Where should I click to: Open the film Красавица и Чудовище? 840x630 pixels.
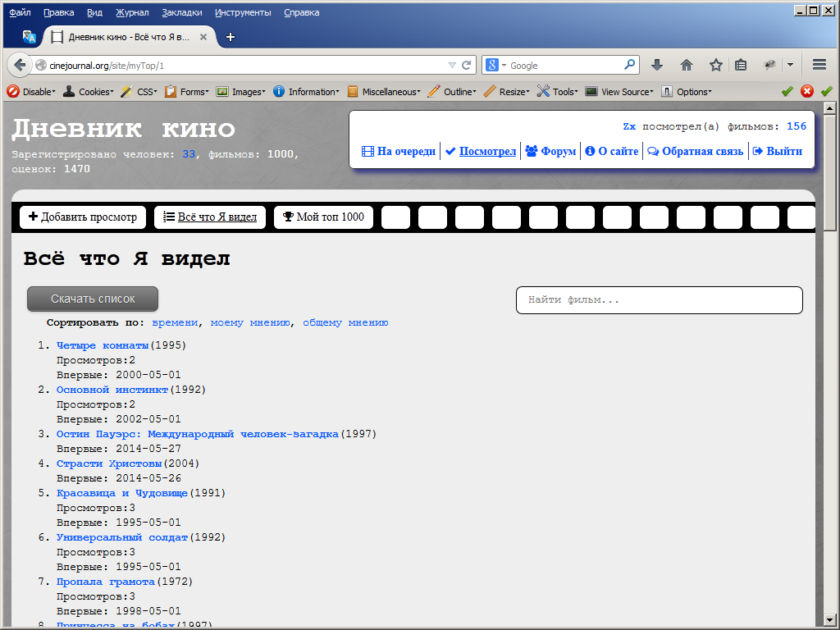[122, 493]
